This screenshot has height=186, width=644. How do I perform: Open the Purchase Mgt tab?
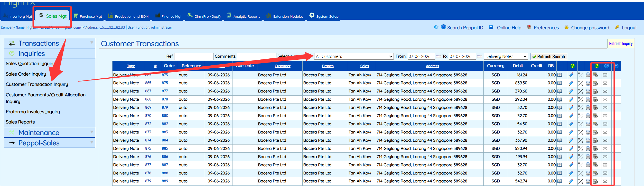point(88,16)
